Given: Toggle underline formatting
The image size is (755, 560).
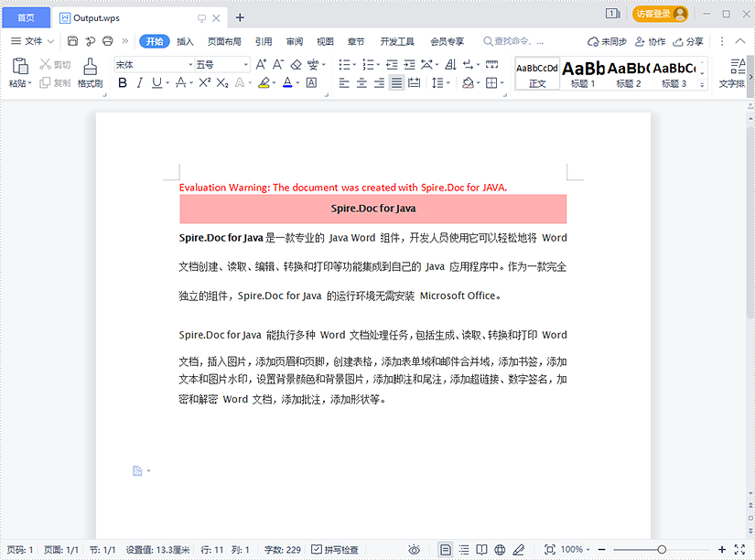Looking at the screenshot, I should (x=156, y=82).
